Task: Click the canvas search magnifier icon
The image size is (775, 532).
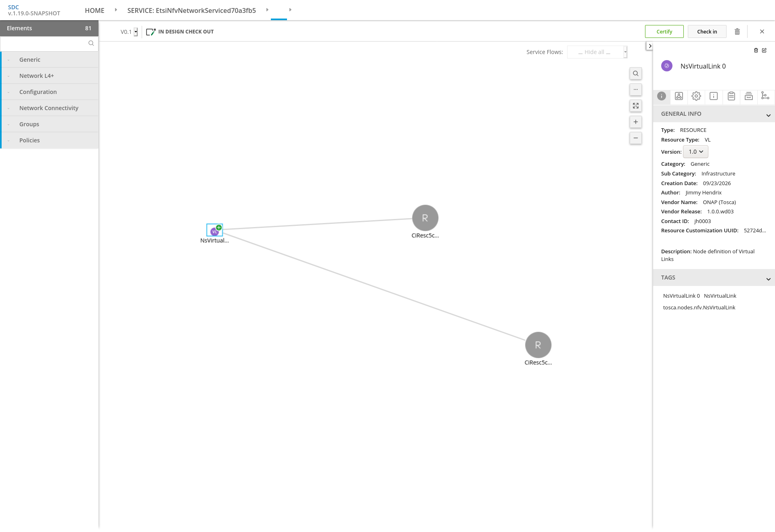Action: (635, 73)
